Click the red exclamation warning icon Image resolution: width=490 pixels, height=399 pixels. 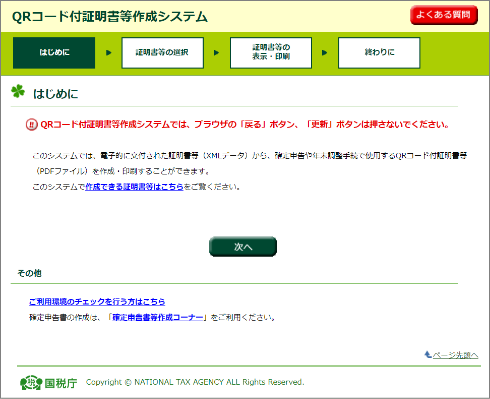(x=32, y=125)
